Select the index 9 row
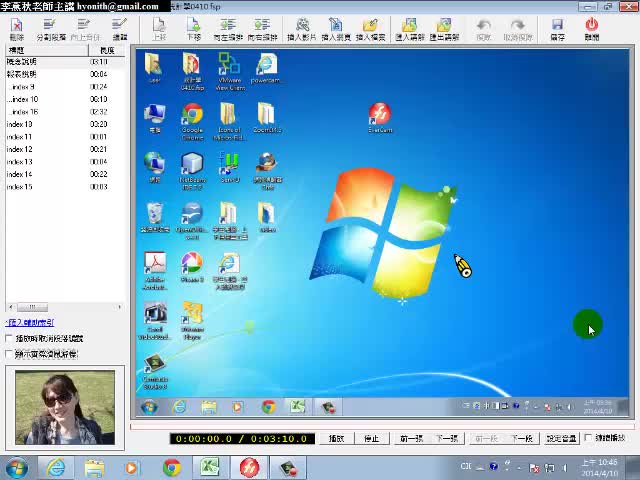 click(x=65, y=87)
